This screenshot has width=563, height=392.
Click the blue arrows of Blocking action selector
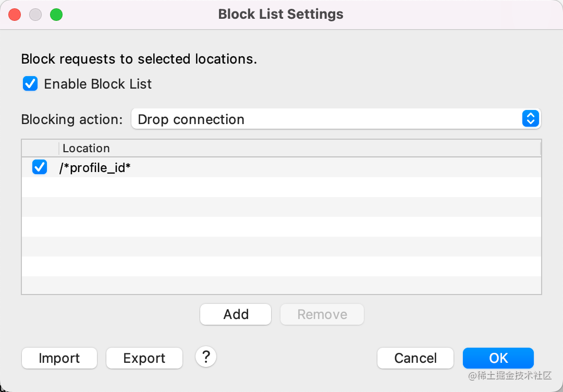pyautogui.click(x=530, y=119)
